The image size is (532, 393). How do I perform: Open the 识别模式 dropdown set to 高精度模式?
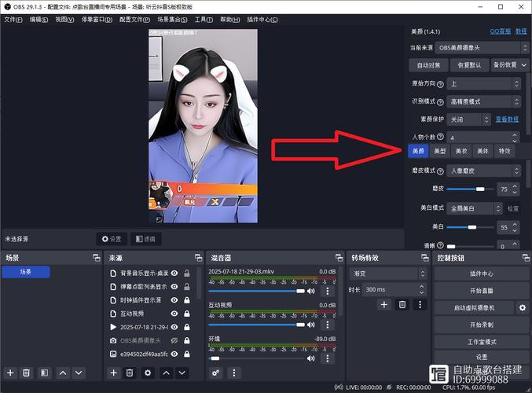tap(484, 101)
